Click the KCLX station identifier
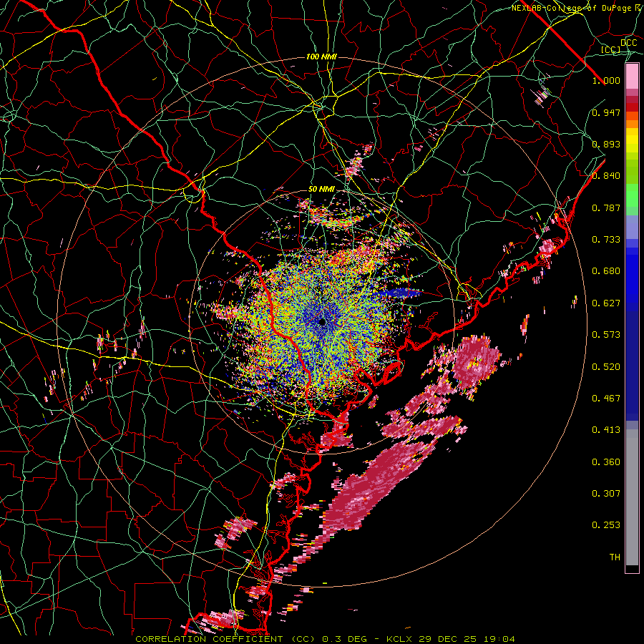The height and width of the screenshot is (644, 644). point(399,639)
